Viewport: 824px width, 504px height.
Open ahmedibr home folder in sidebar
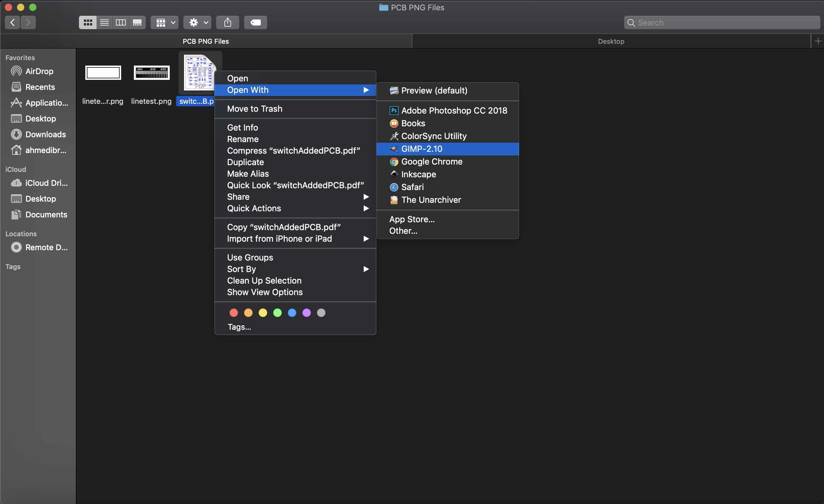pos(38,150)
